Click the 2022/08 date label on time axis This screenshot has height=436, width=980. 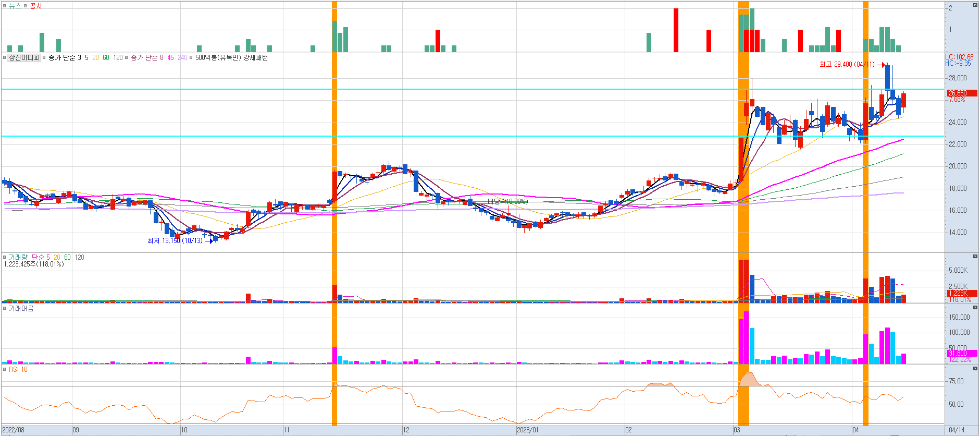tap(13, 430)
